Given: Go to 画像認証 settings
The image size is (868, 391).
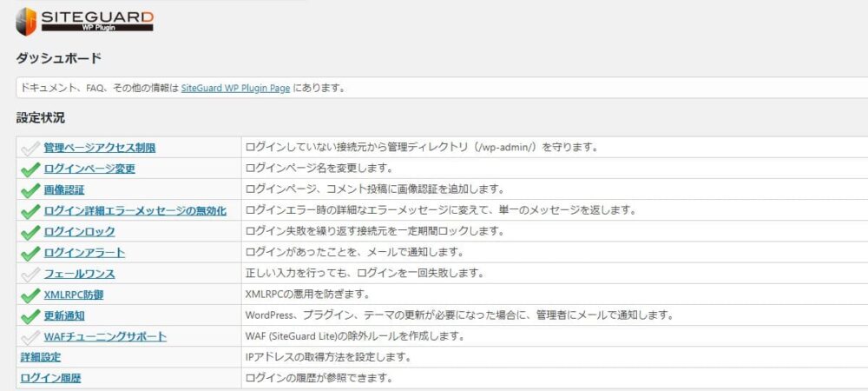Looking at the screenshot, I should click(x=64, y=190).
